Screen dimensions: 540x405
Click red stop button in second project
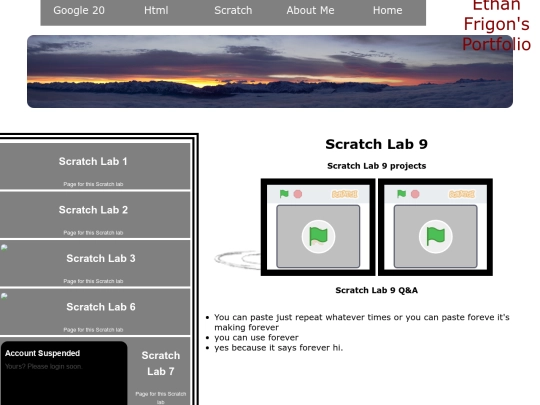click(x=415, y=194)
